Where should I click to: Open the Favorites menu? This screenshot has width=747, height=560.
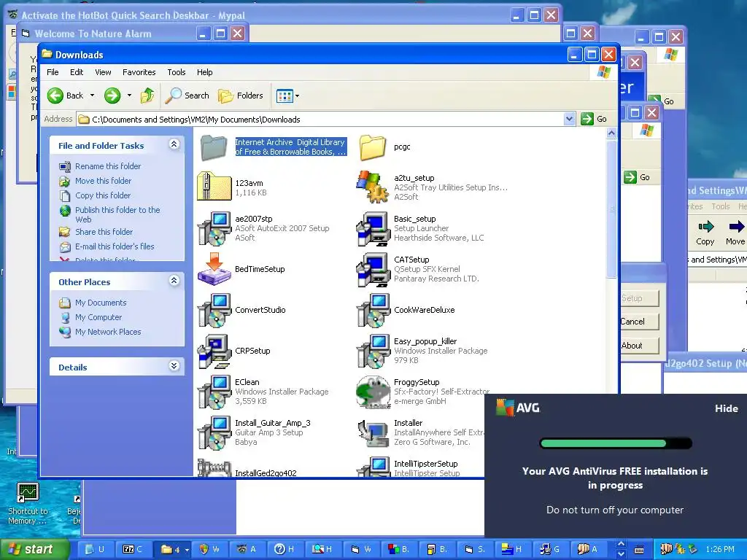tap(139, 72)
